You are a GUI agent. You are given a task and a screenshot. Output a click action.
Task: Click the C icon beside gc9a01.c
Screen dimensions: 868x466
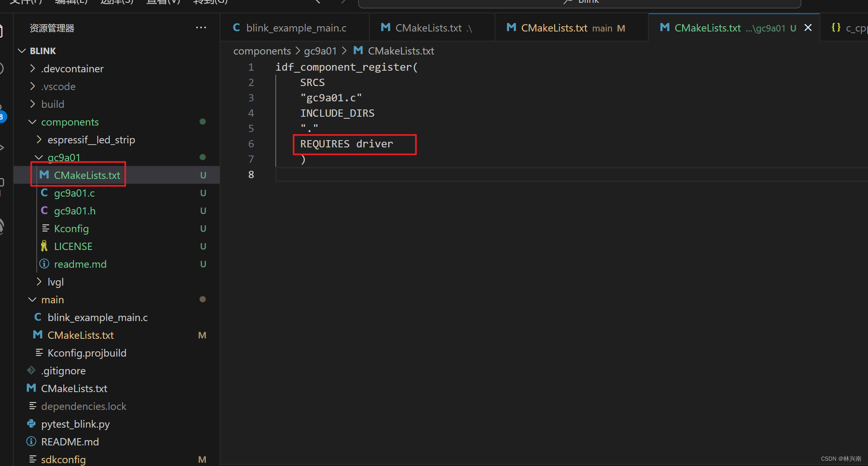(x=44, y=193)
